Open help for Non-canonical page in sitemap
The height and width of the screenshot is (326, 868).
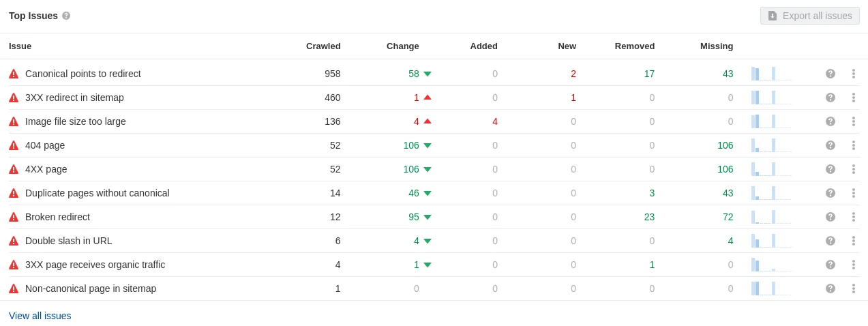tap(830, 288)
